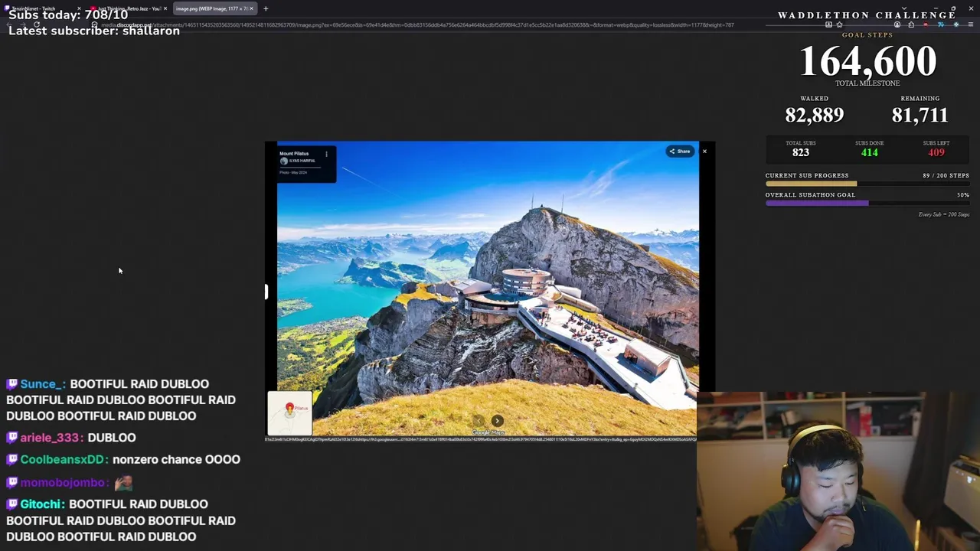Screen dimensions: 980x551
Task: Click chat username Sunce_
Action: tap(43, 384)
